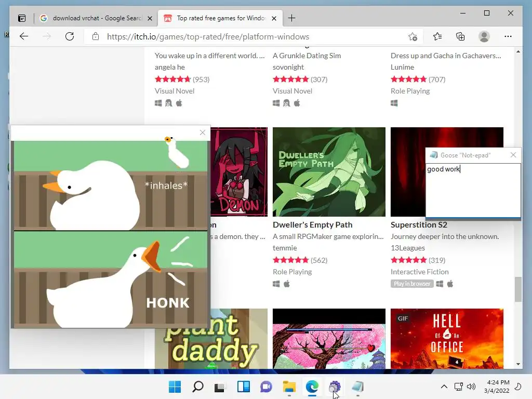
Task: Click Interactive Fiction genre under Superstition S2
Action: coord(419,272)
